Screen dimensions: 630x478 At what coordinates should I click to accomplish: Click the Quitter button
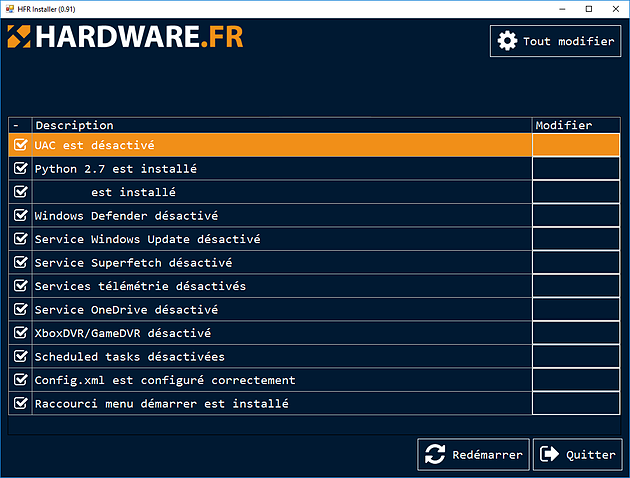click(x=577, y=455)
